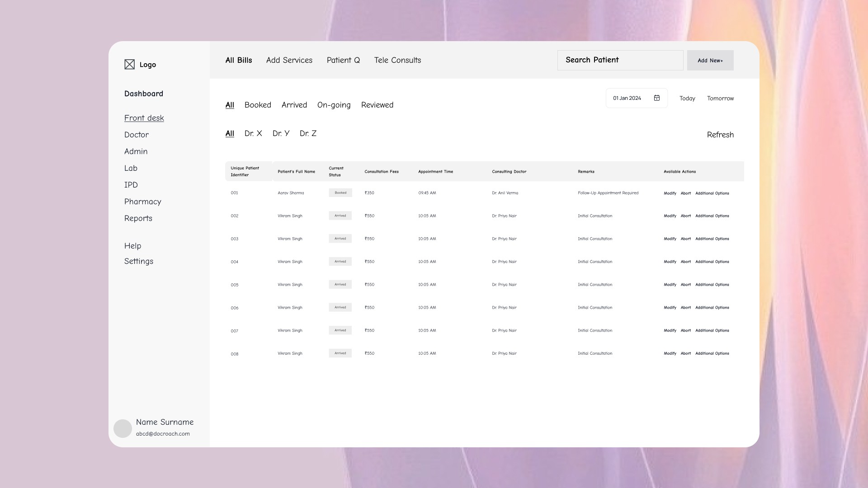Click the Search Patient input field

[620, 60]
